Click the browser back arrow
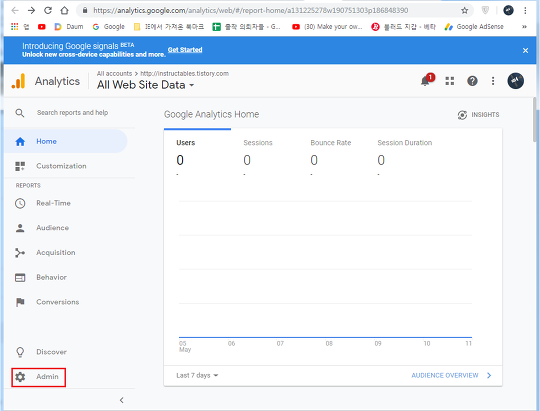The width and height of the screenshot is (540, 411). [15, 10]
